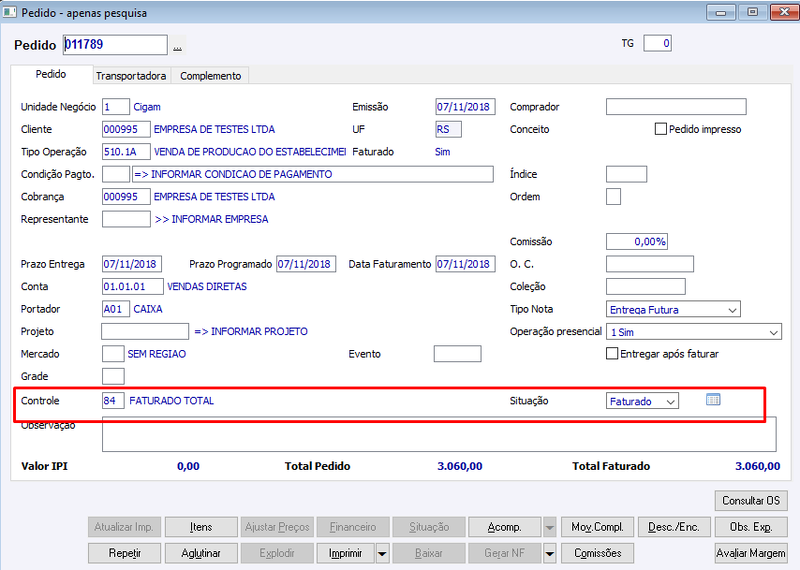The height and width of the screenshot is (570, 800).
Task: Open the arrow menu next to Gerar NF
Action: (549, 553)
